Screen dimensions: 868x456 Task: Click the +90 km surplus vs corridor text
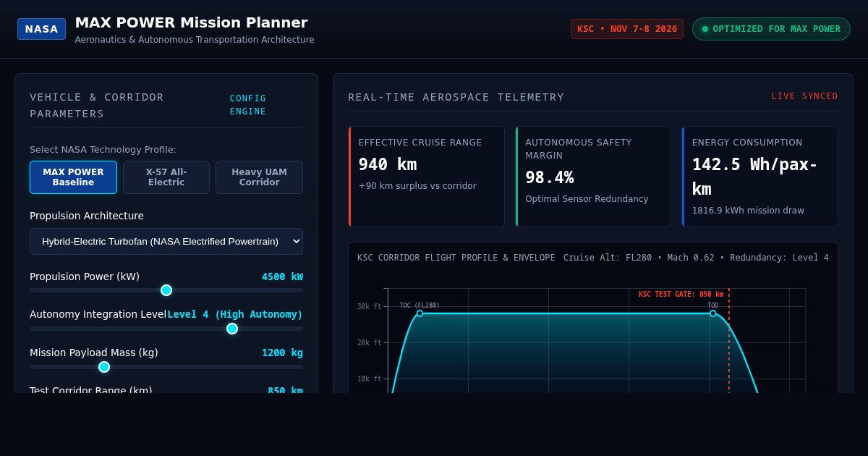point(417,186)
